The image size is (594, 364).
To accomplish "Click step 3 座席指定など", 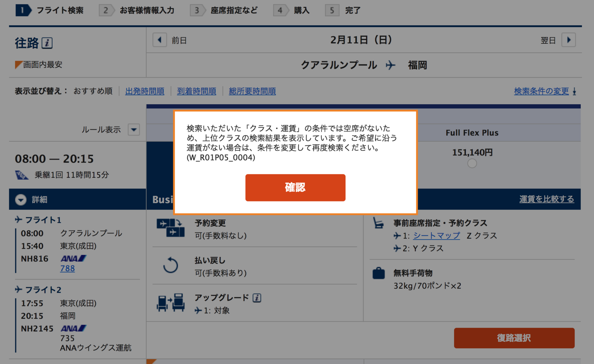I will pos(224,10).
